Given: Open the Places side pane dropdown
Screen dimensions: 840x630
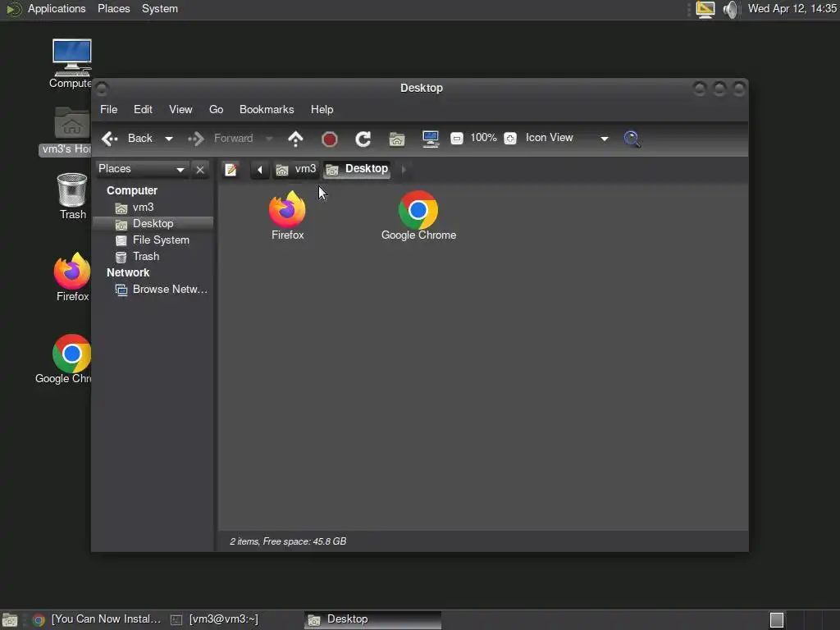Looking at the screenshot, I should (x=141, y=169).
